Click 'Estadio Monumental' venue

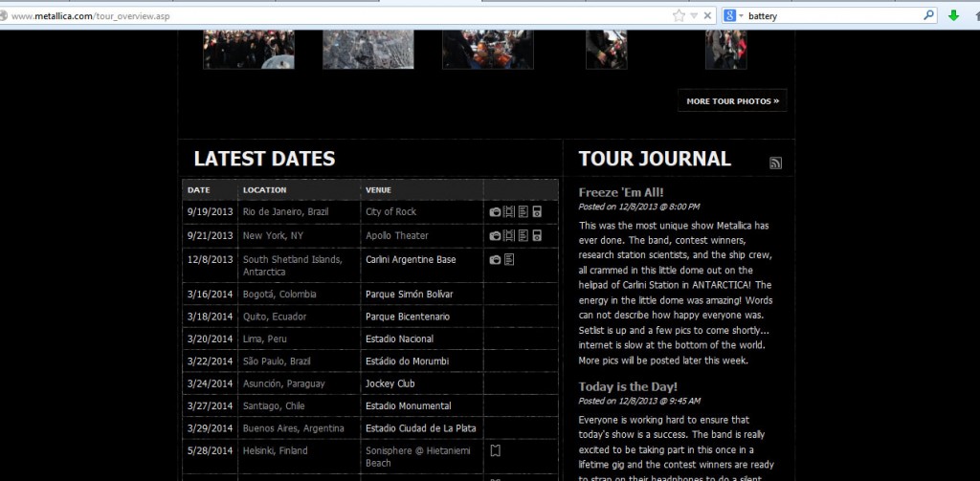pyautogui.click(x=408, y=406)
